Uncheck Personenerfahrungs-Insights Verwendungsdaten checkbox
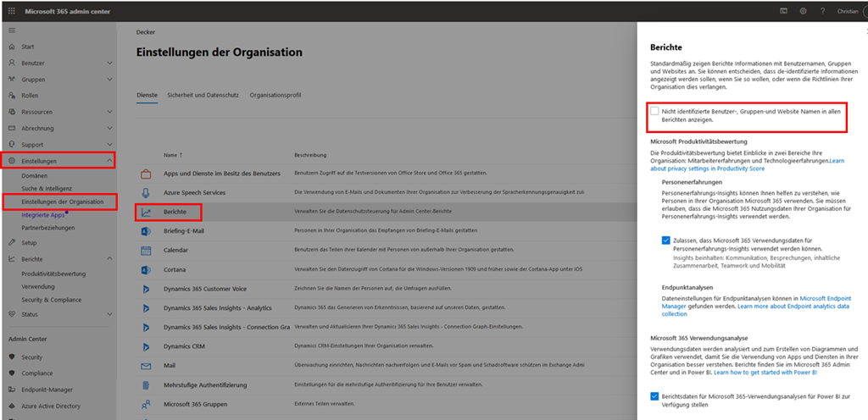 point(666,240)
